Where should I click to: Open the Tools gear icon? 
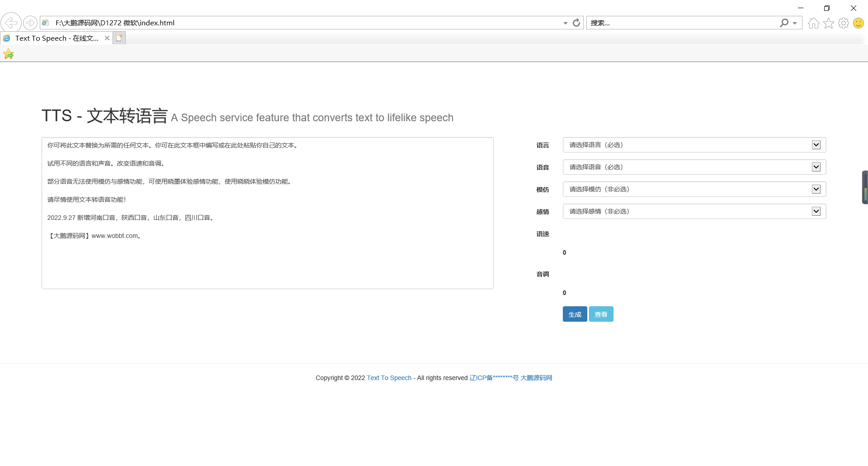(x=843, y=23)
